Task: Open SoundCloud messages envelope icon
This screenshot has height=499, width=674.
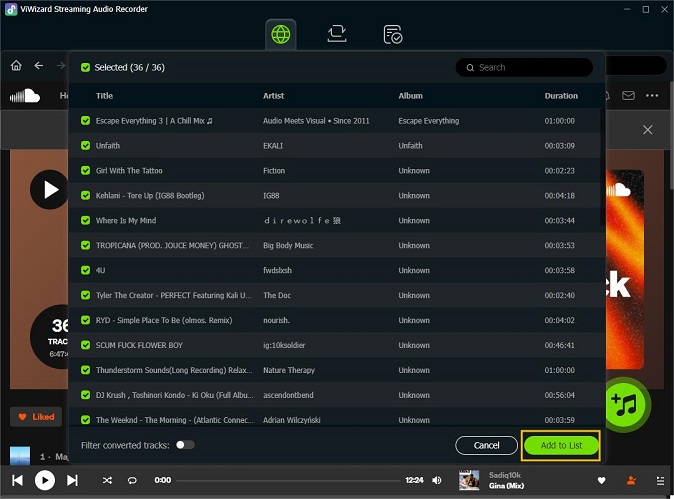Action: [628, 95]
